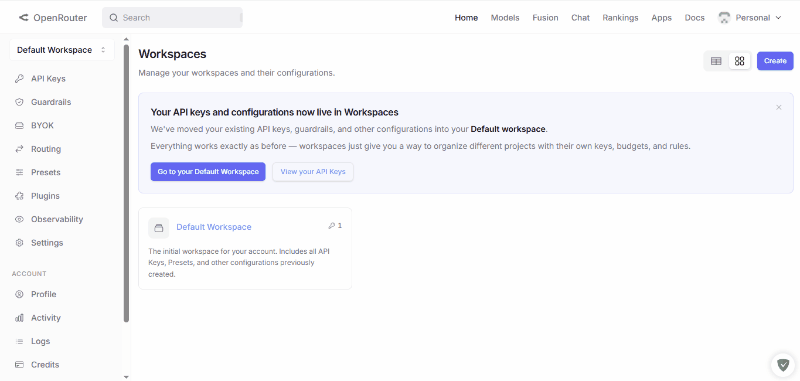Viewport: 800px width, 381px height.
Task: Select Observability in the sidebar
Action: click(57, 219)
